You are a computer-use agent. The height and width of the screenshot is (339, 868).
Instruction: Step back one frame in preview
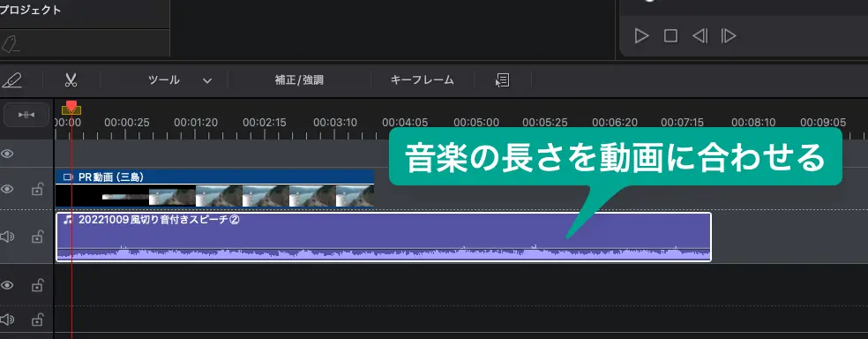pos(700,36)
